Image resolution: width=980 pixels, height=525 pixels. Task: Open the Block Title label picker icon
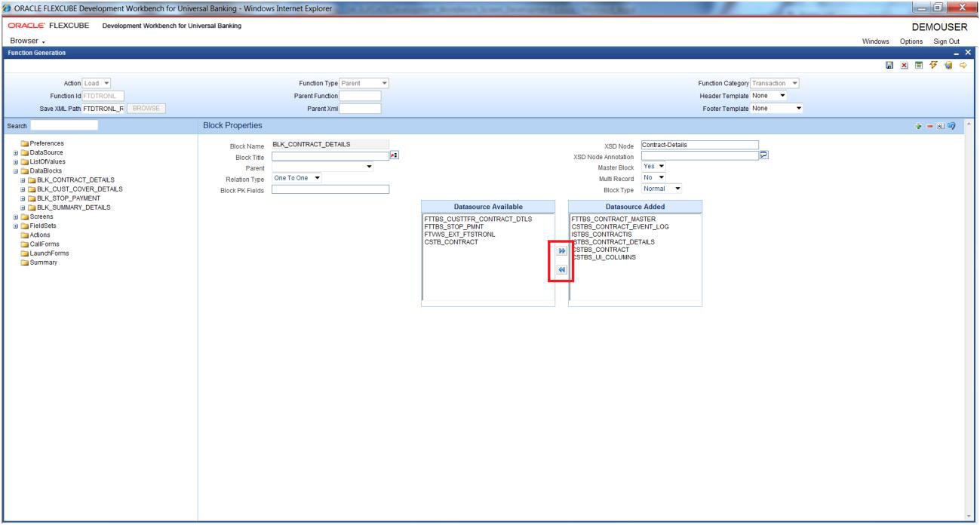pyautogui.click(x=393, y=155)
